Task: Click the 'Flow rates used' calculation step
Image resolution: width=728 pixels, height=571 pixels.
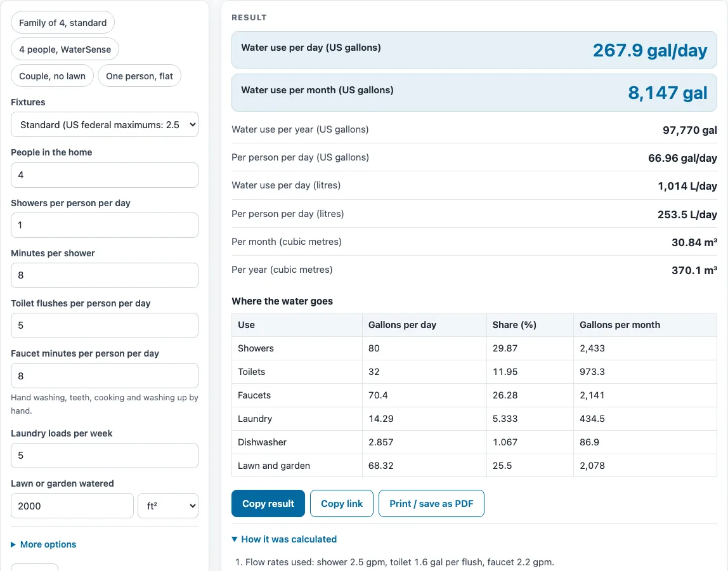Action: click(400, 562)
